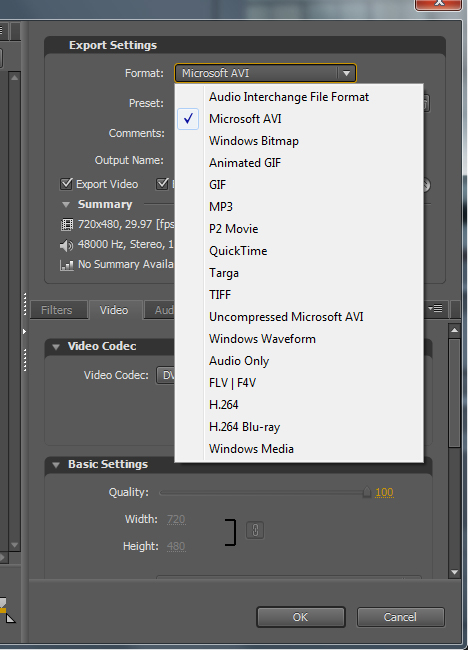Image resolution: width=468 pixels, height=650 pixels.
Task: Collapse the Basic Settings section
Action: point(56,465)
